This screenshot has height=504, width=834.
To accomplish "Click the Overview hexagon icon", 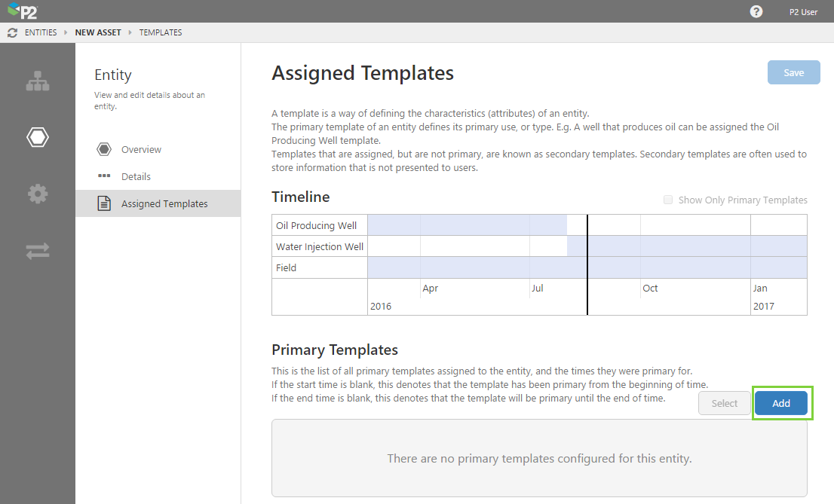I will [104, 149].
